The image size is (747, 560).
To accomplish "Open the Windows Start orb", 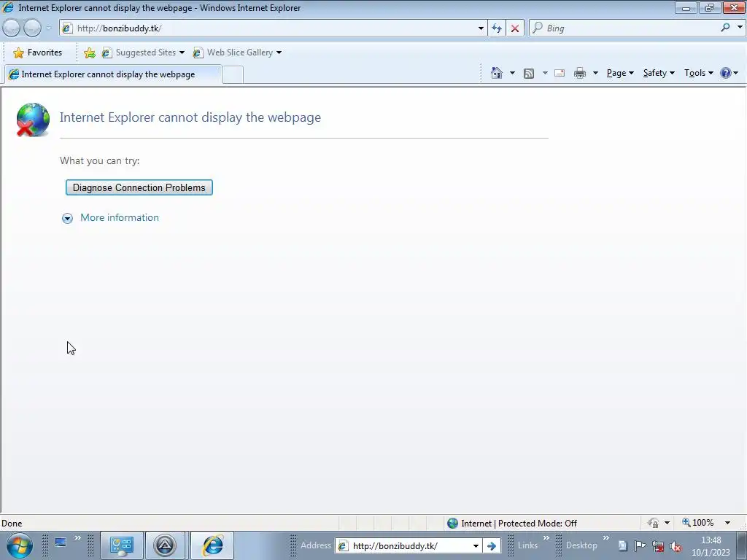I will [20, 545].
